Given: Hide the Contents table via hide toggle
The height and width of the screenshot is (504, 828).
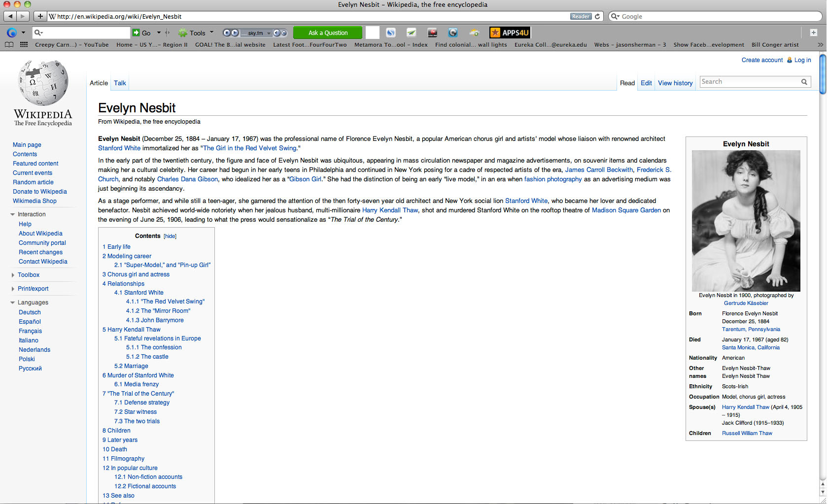Looking at the screenshot, I should pos(170,236).
